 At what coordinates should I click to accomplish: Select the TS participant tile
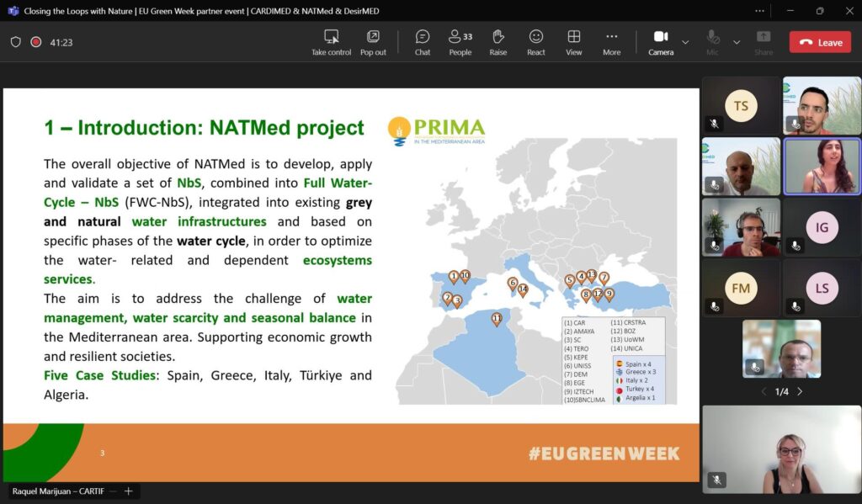click(x=741, y=105)
